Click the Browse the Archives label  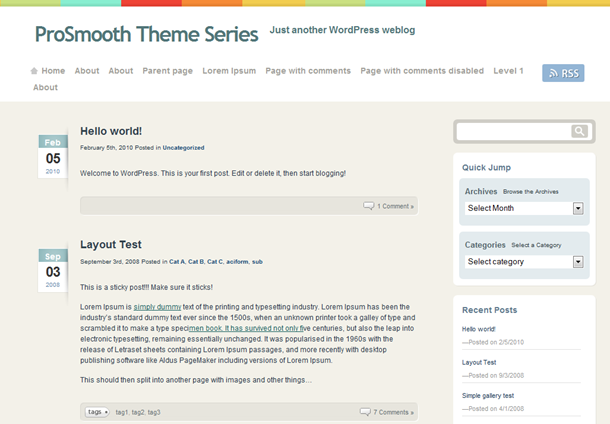531,192
